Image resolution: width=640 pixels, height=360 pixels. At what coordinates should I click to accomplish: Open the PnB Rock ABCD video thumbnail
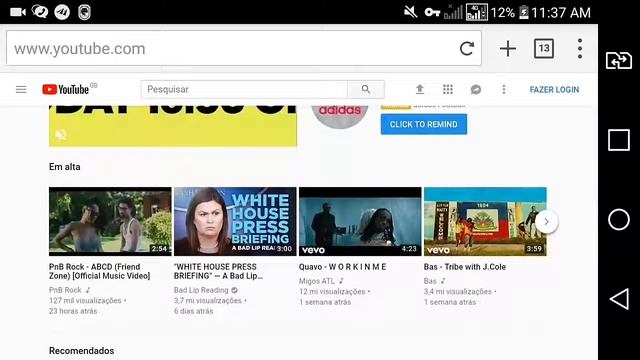pos(110,222)
